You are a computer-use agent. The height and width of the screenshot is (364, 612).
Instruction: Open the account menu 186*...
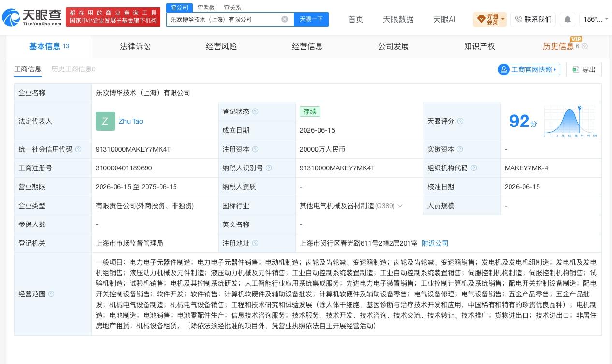point(596,19)
